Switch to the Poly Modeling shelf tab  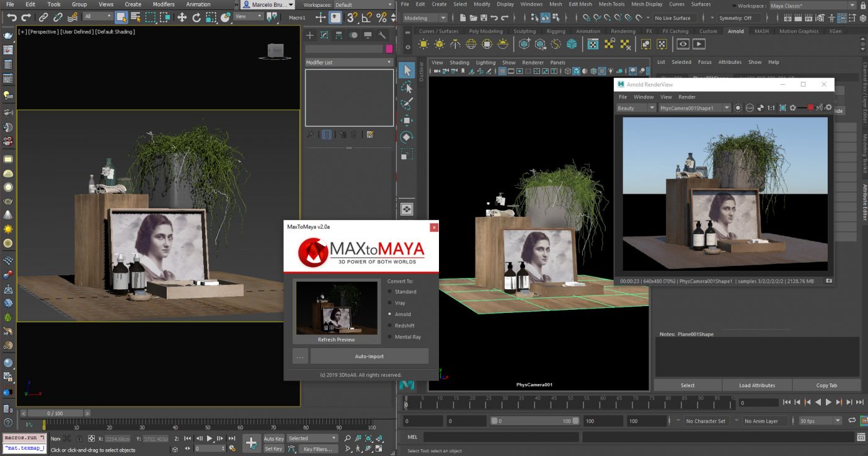(x=485, y=31)
